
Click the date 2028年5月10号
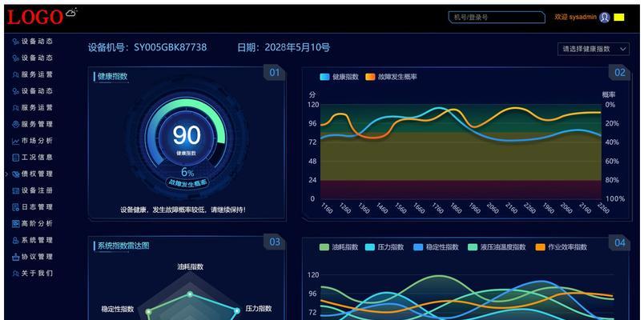coord(297,47)
